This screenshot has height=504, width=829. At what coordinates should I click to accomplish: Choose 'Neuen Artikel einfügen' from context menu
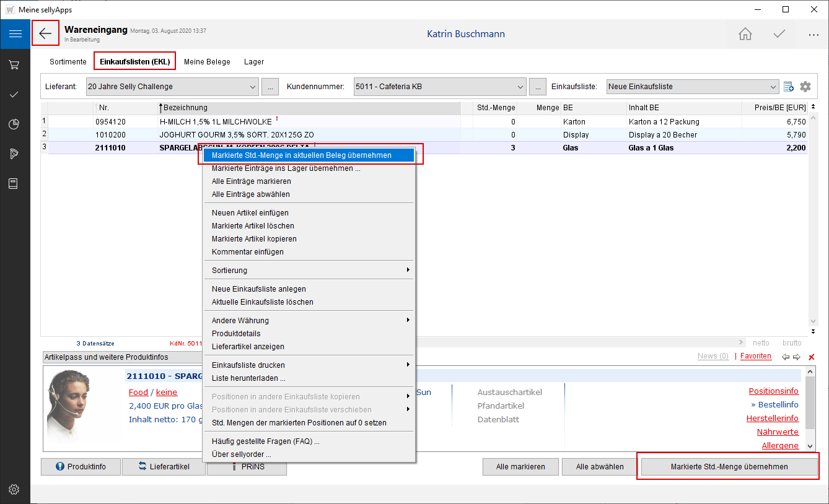250,213
